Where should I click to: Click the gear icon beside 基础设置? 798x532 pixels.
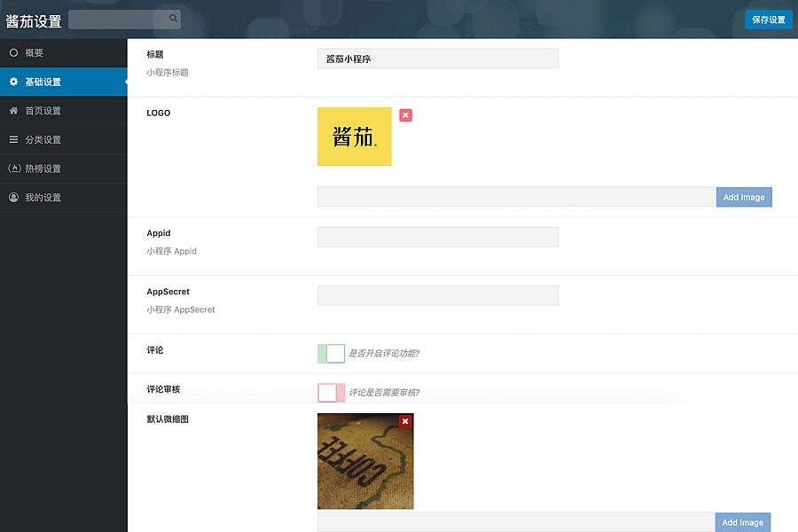pyautogui.click(x=13, y=82)
